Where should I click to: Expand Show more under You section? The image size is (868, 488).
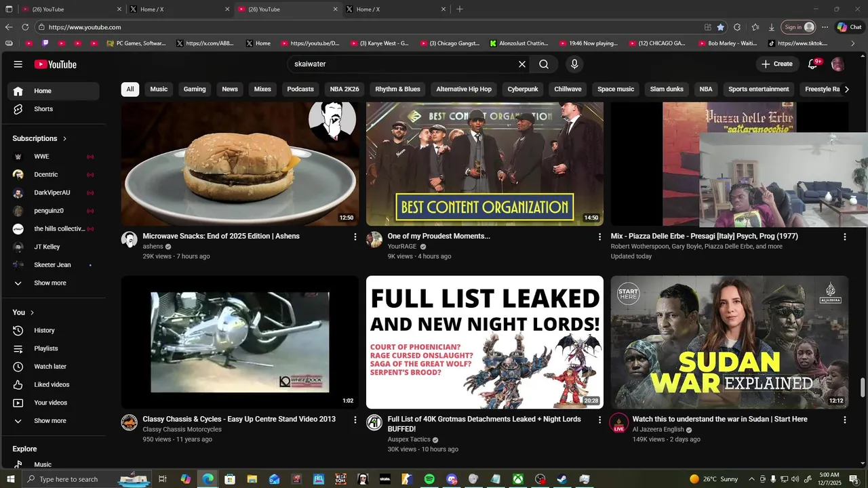(53, 421)
